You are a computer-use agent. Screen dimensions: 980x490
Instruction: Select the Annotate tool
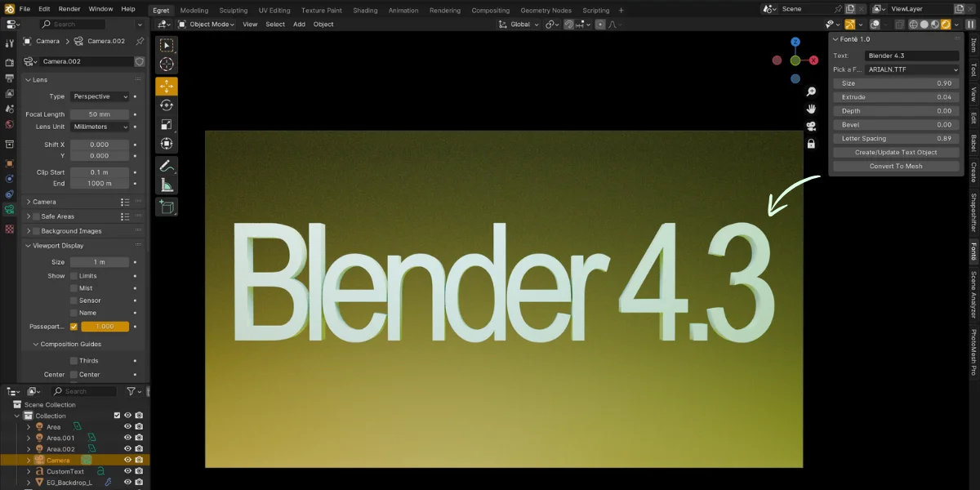tap(167, 167)
